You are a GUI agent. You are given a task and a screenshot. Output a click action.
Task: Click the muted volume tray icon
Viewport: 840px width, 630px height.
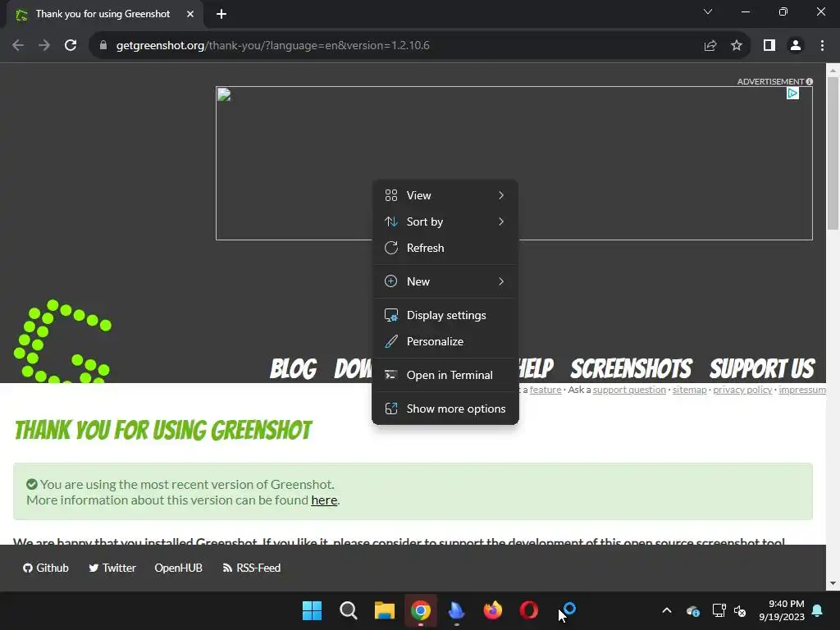click(740, 610)
